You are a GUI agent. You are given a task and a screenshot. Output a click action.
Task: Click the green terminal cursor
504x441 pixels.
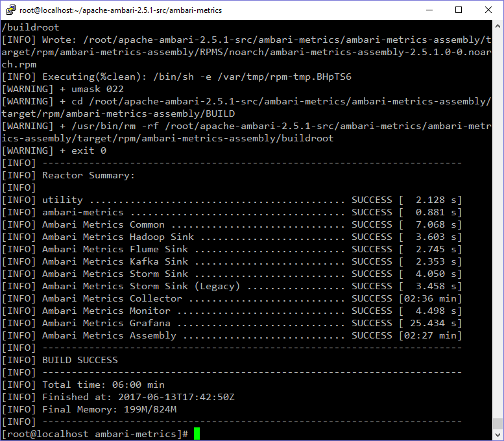point(197,434)
